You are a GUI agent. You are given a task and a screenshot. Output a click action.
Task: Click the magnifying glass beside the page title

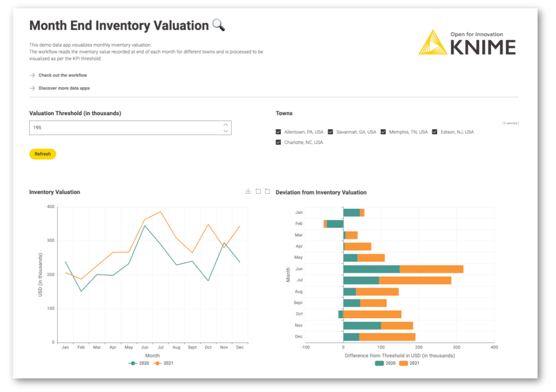pyautogui.click(x=218, y=25)
